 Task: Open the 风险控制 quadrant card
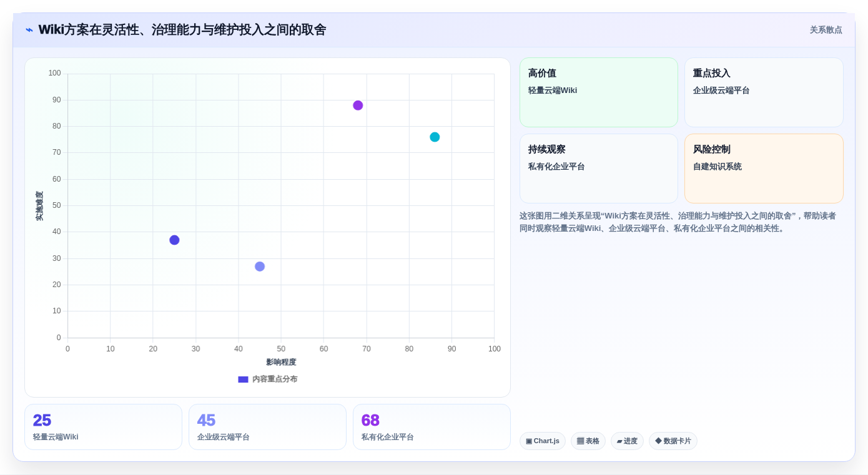[x=764, y=169]
